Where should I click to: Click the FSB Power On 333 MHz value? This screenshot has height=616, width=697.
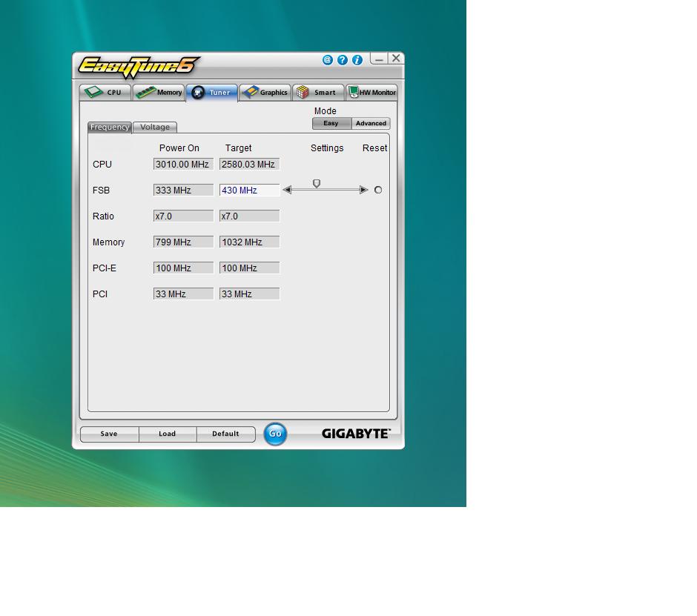pyautogui.click(x=184, y=191)
